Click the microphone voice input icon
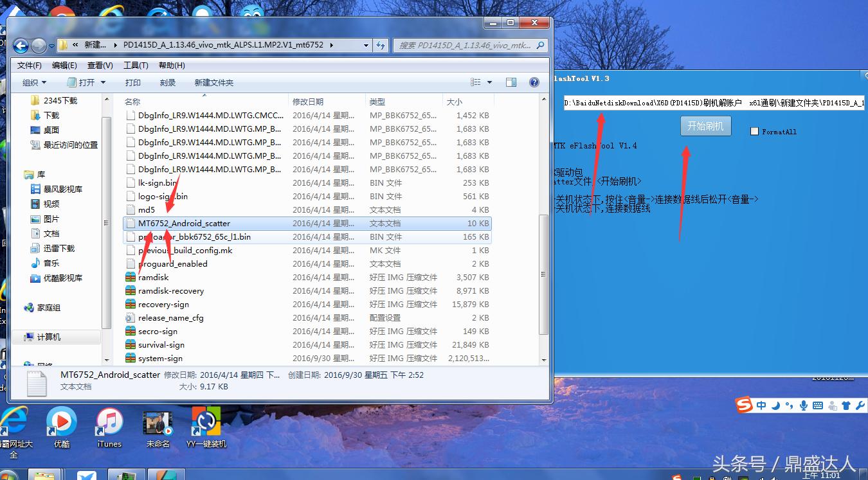Screen dimensions: 868x480 pos(804,405)
